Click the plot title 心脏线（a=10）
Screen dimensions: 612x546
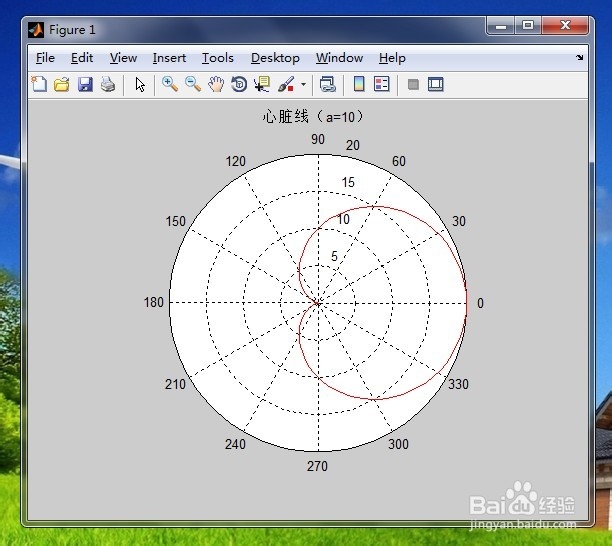tap(313, 117)
